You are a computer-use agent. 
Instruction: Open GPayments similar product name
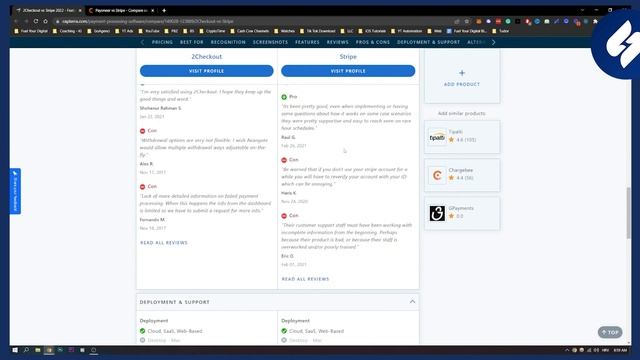click(x=461, y=208)
